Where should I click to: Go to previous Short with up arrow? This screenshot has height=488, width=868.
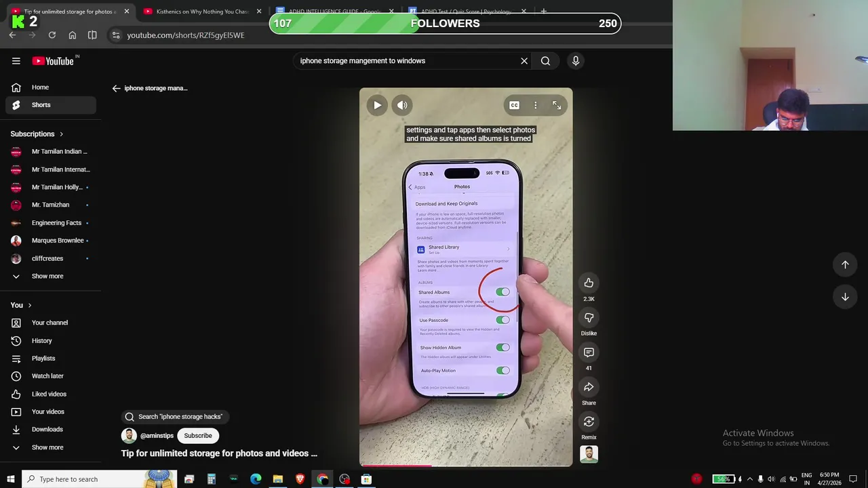pyautogui.click(x=845, y=264)
